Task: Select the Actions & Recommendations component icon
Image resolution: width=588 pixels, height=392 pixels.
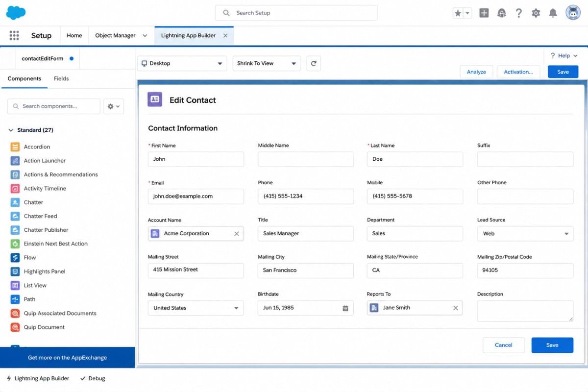Action: point(15,174)
